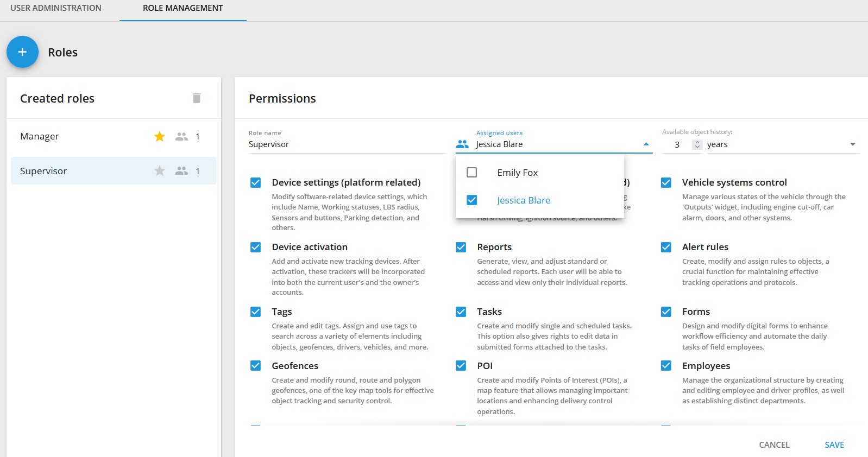Switch to the User Administration tab
This screenshot has height=457, width=868.
tap(56, 8)
